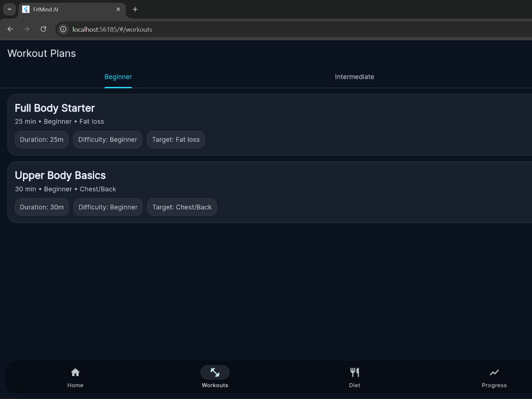
Task: Click the Home label in bottom navigation
Action: [75, 385]
